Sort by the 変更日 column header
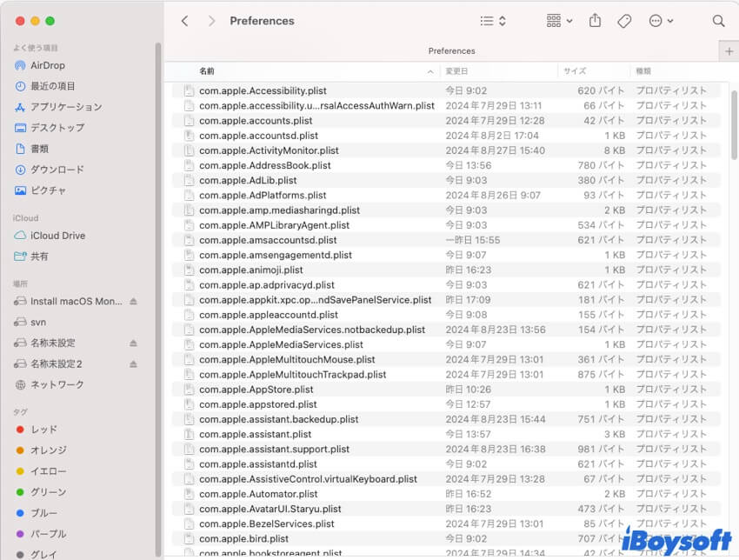The width and height of the screenshot is (739, 560). coord(500,71)
